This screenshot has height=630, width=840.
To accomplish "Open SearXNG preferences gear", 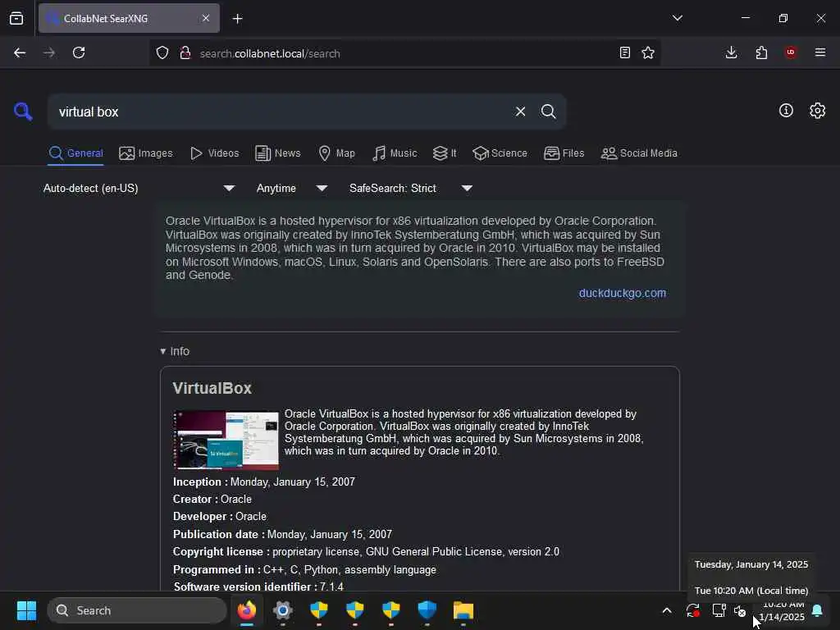I will pyautogui.click(x=817, y=111).
